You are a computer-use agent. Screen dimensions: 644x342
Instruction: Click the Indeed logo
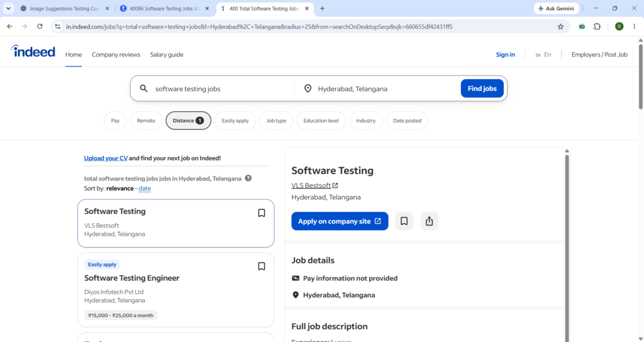[x=33, y=52]
